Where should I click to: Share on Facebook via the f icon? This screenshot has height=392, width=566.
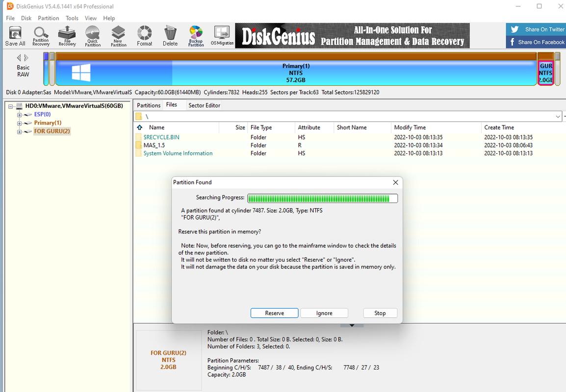(512, 42)
